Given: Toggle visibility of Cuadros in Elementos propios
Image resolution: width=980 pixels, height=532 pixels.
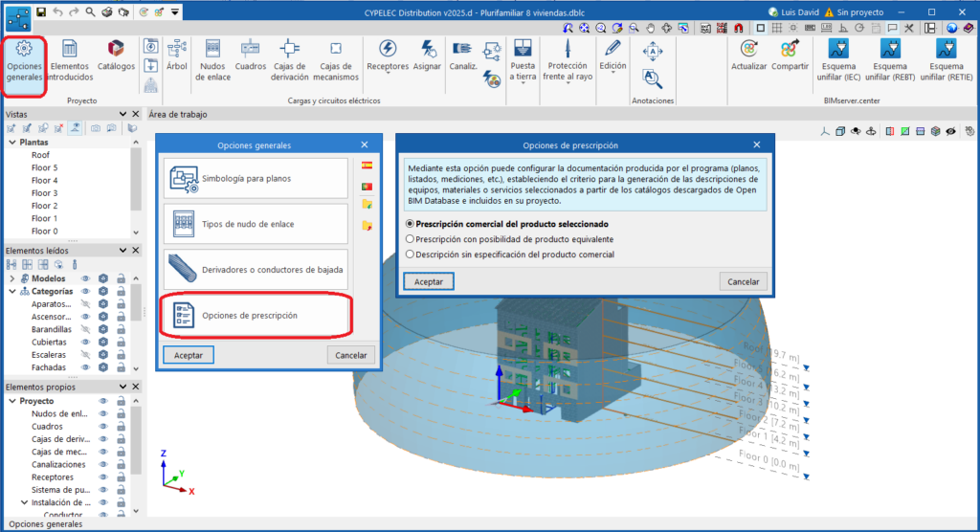Looking at the screenshot, I should click(103, 427).
